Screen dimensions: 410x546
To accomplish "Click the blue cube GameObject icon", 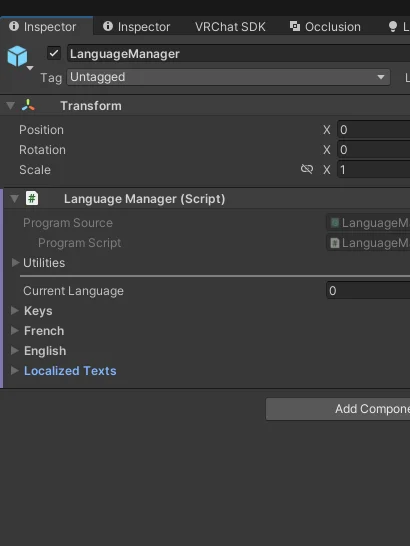I will coord(17,56).
